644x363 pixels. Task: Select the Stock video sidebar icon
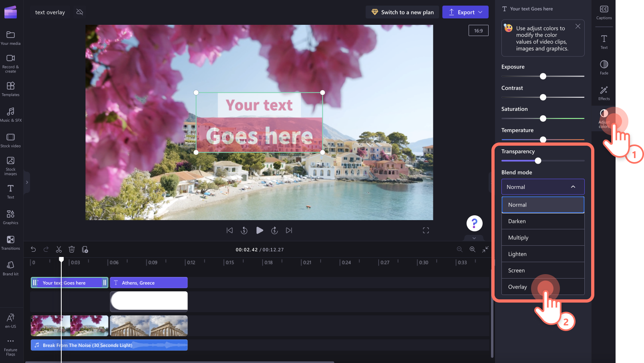11,140
